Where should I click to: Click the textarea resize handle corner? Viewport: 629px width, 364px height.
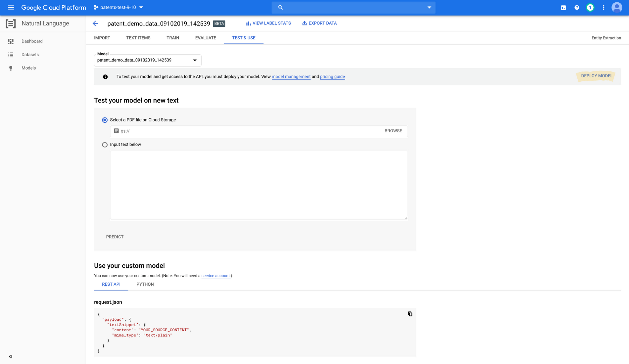click(x=406, y=217)
